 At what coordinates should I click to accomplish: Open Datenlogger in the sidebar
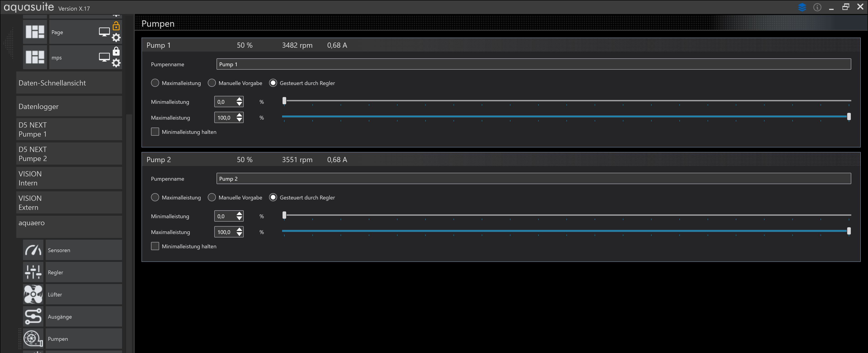(69, 106)
